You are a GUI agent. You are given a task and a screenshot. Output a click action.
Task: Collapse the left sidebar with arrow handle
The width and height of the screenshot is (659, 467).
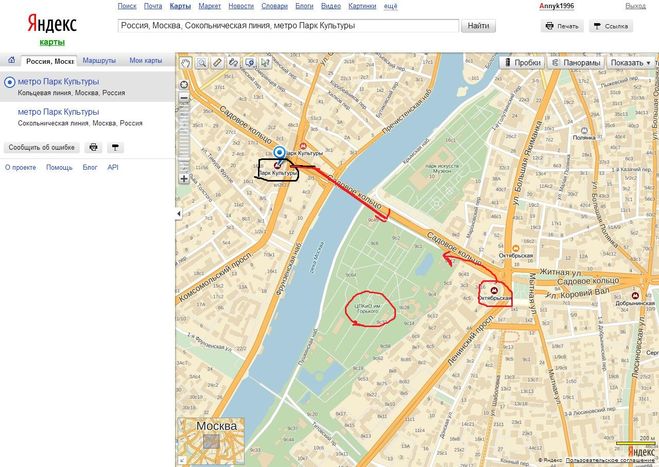(179, 214)
